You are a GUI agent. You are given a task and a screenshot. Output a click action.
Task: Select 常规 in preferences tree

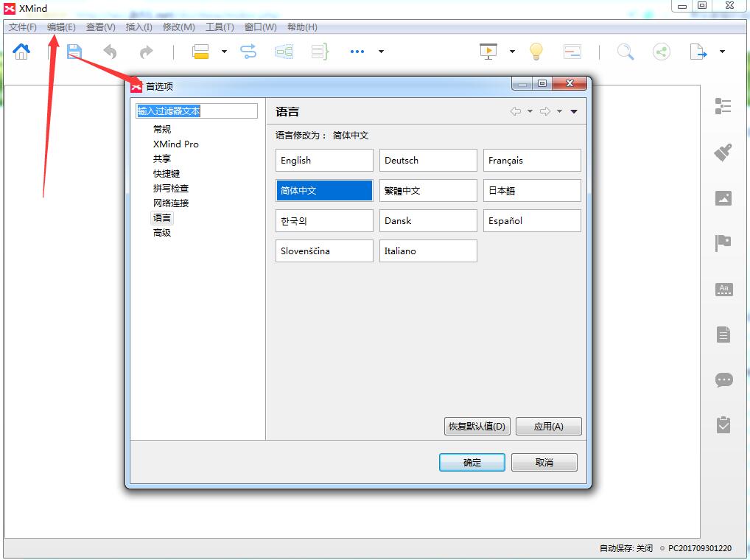coord(161,129)
